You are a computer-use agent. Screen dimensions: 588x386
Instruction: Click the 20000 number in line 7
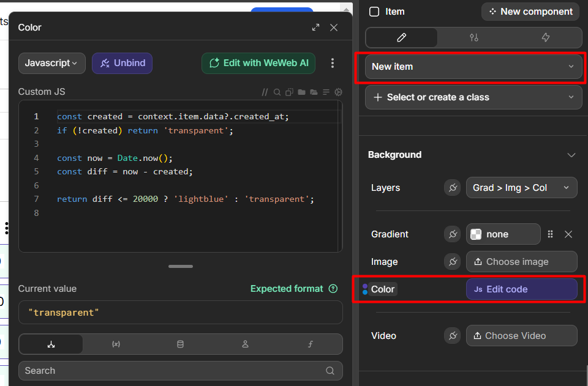(x=145, y=199)
